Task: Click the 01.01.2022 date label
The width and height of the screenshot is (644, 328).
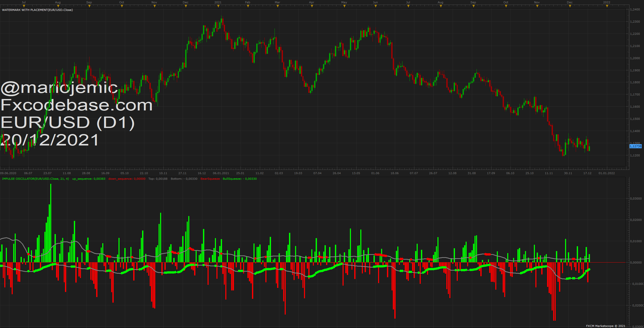Action: [x=607, y=173]
